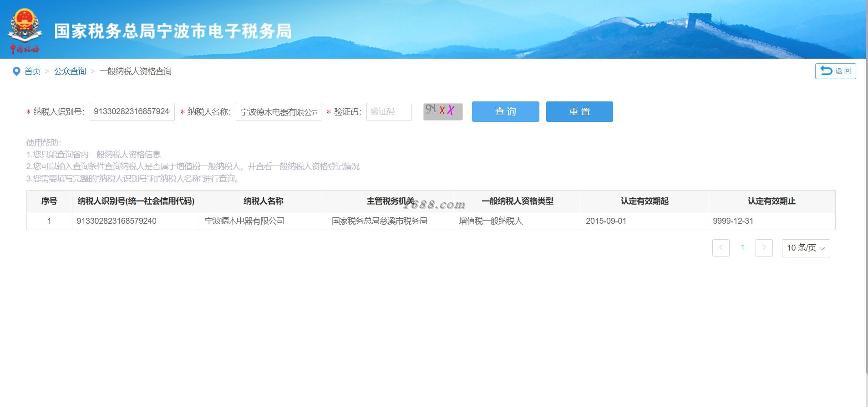
Task: Click help line starting with 3.您需要填写完整的
Action: 133,179
